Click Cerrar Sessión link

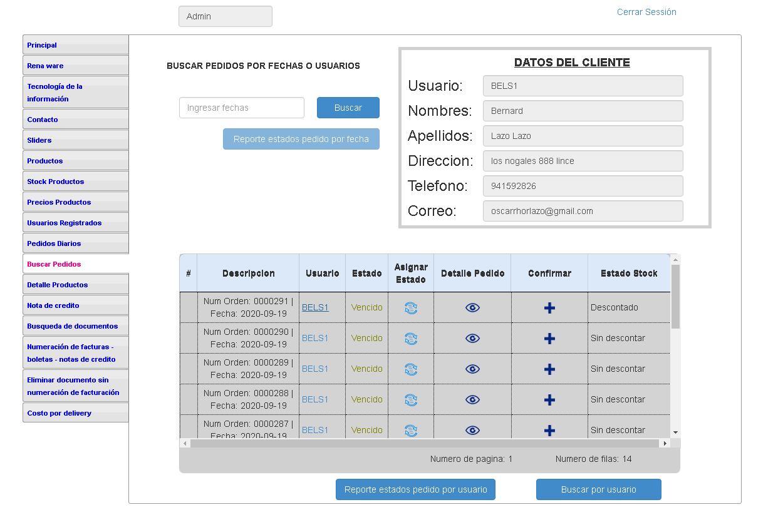click(x=646, y=12)
